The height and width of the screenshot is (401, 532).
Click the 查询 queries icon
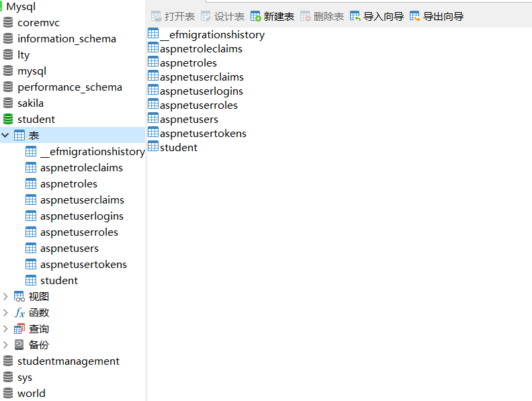pos(19,328)
